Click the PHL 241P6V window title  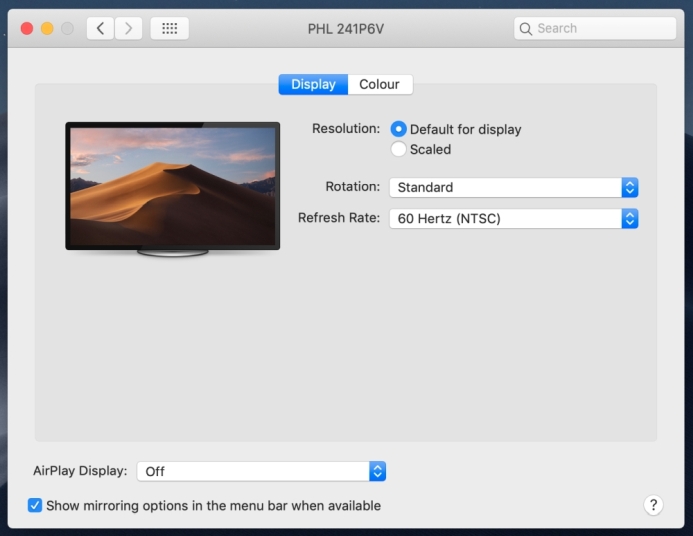click(346, 29)
